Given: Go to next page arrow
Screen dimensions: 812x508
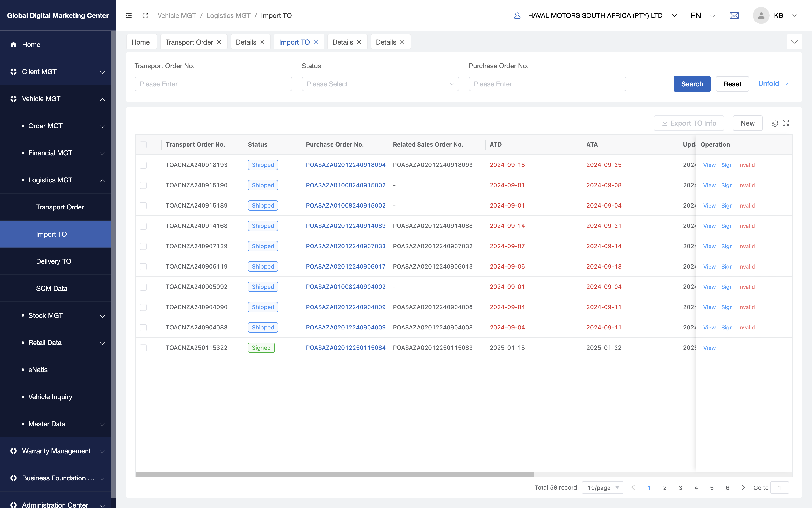Looking at the screenshot, I should 743,487.
